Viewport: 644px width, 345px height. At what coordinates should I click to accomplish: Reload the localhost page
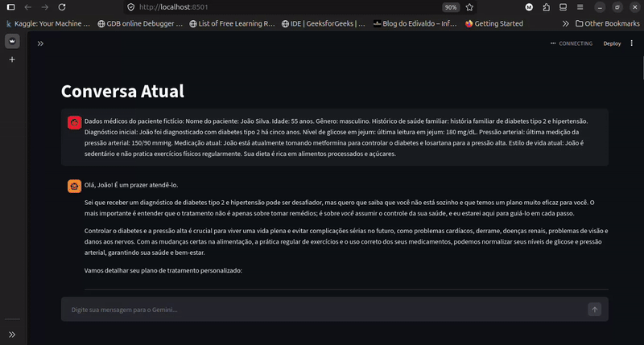click(62, 7)
